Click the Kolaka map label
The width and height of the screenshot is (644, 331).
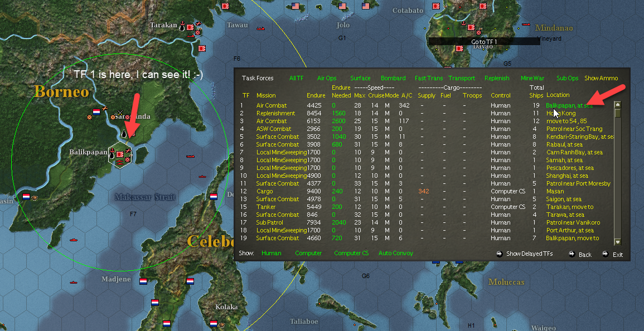226,307
